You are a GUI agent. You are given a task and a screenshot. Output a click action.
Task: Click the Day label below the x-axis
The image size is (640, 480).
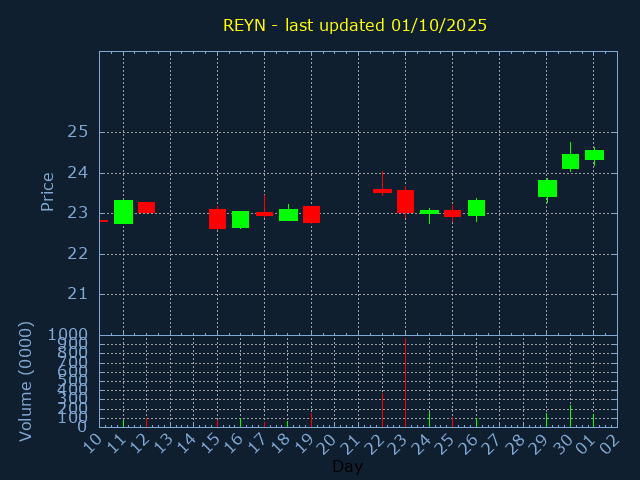pyautogui.click(x=347, y=466)
